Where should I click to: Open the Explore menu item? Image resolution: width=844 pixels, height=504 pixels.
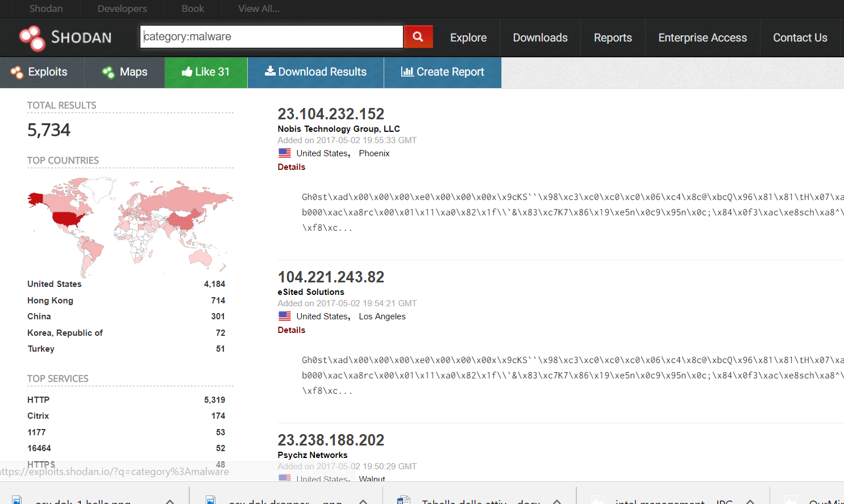(x=468, y=38)
